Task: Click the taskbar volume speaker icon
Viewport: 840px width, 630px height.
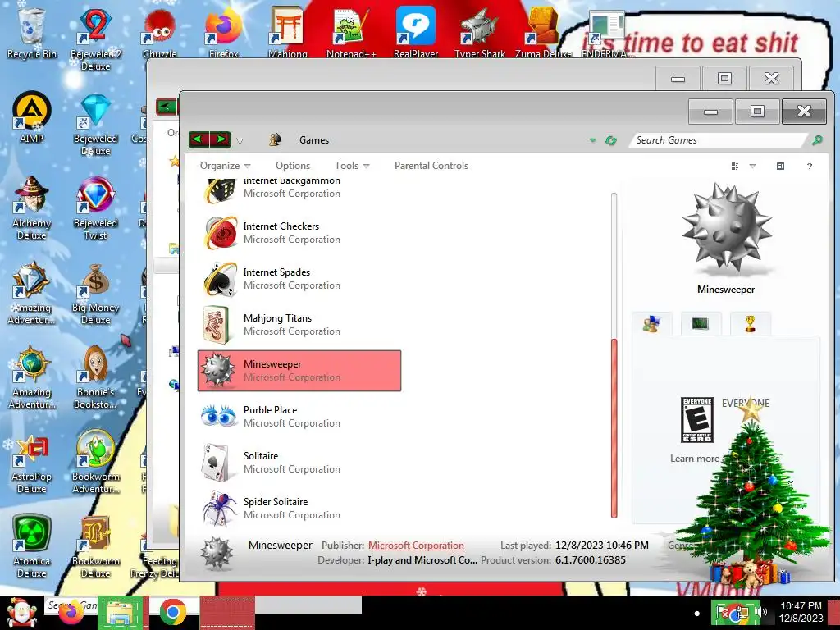Action: pos(760,612)
